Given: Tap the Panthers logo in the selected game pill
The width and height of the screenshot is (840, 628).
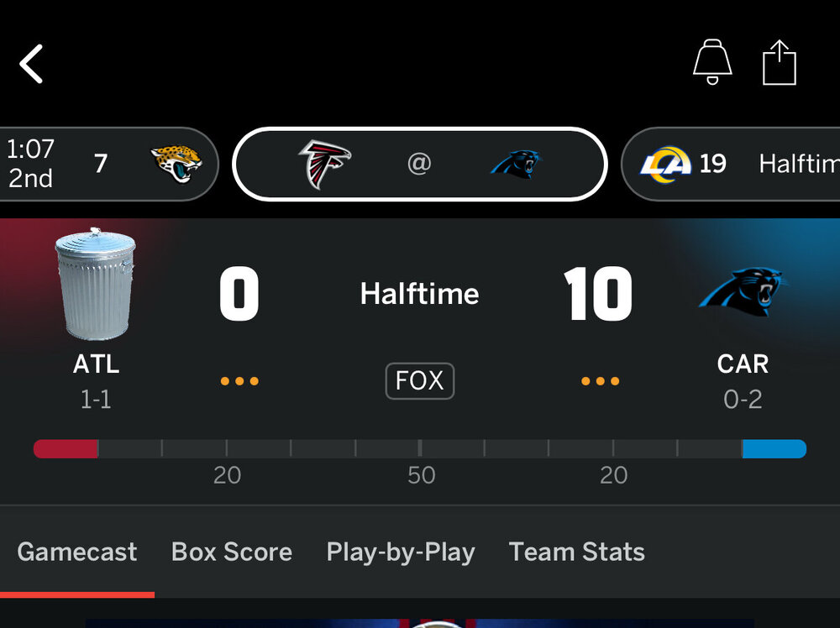Looking at the screenshot, I should (516, 164).
